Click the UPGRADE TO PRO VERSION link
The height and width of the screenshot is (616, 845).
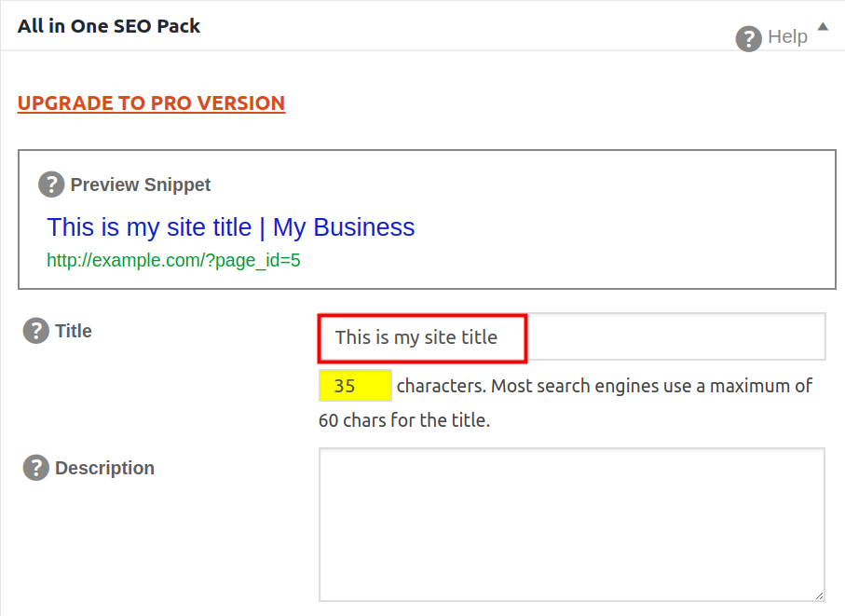pos(151,103)
